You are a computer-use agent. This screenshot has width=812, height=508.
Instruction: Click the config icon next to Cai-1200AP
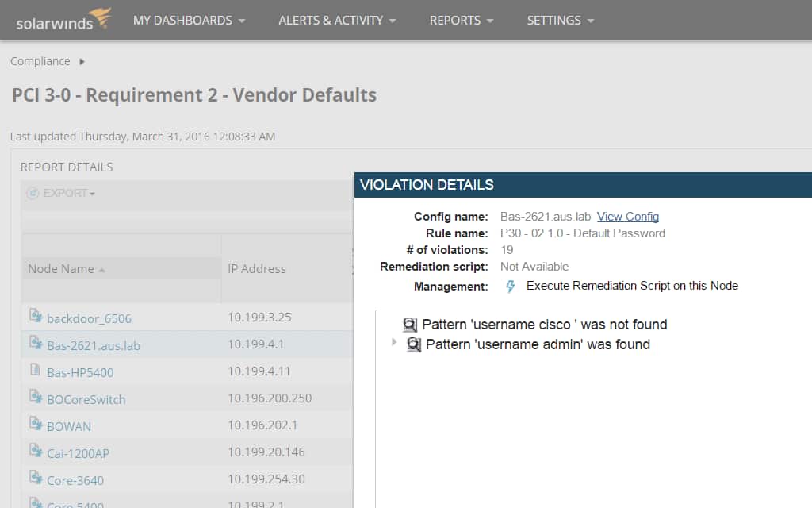[36, 452]
